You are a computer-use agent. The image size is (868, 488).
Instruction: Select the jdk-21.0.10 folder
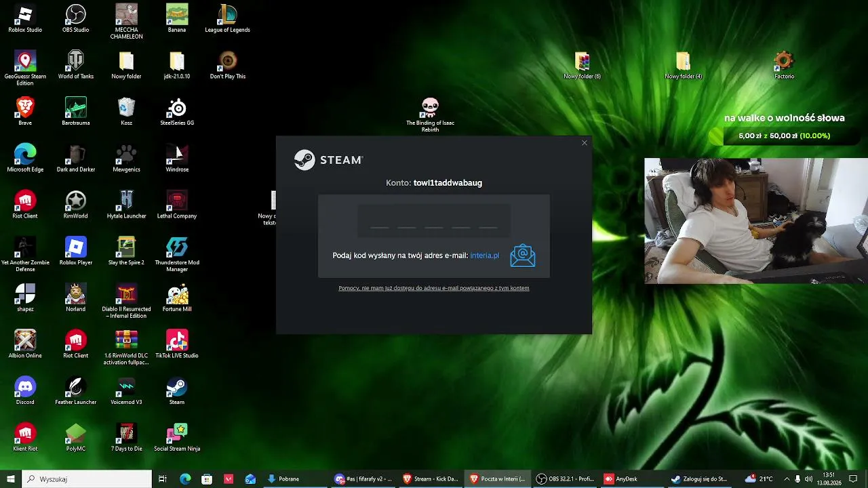click(x=177, y=65)
